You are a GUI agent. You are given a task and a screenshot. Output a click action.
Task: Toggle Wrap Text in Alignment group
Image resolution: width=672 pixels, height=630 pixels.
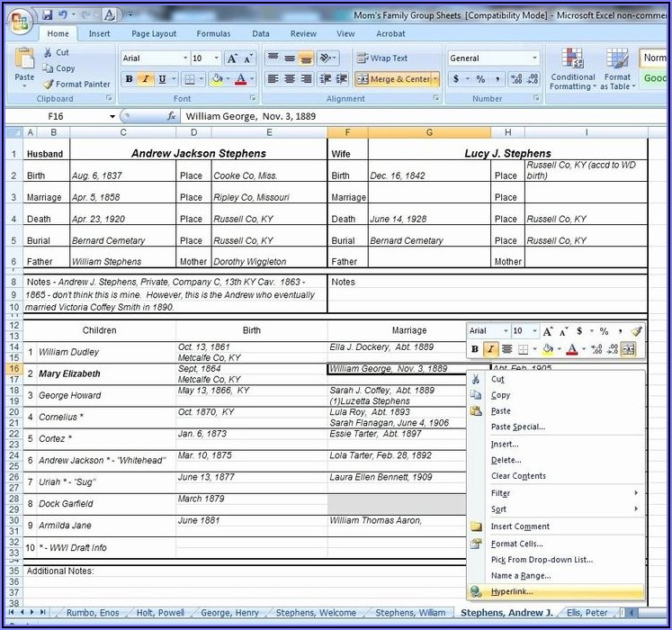coord(382,58)
